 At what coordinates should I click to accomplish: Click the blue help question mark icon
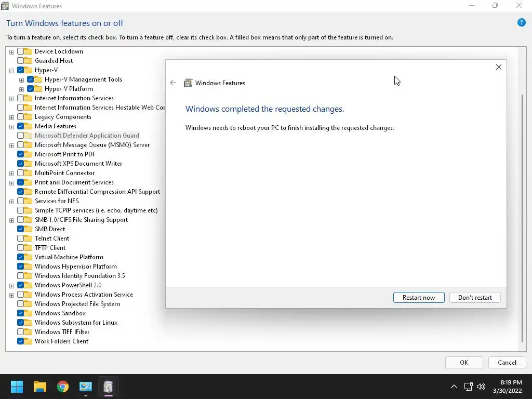coord(521,23)
